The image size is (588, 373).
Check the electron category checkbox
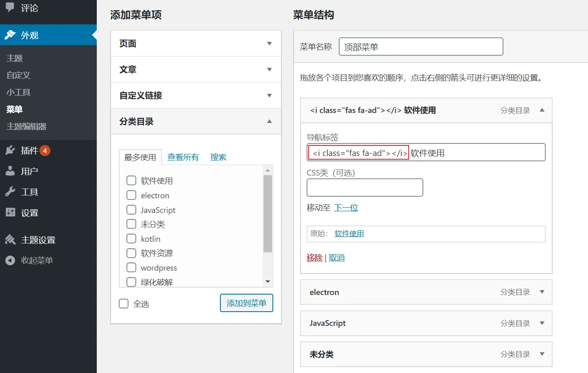pos(131,195)
